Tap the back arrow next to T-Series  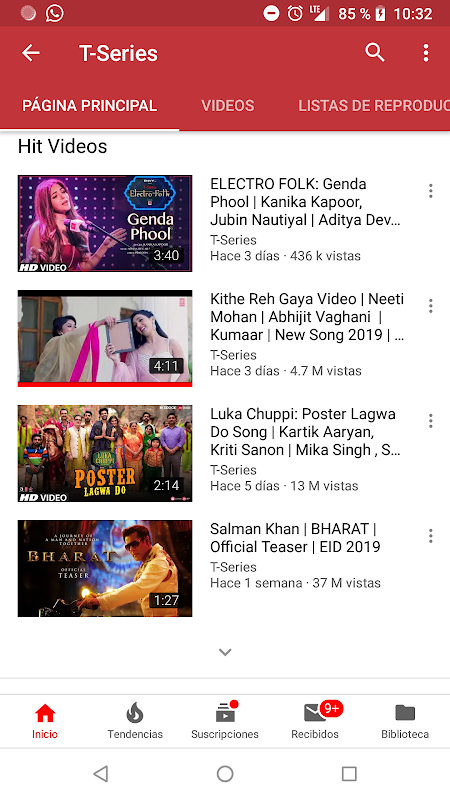pyautogui.click(x=31, y=53)
